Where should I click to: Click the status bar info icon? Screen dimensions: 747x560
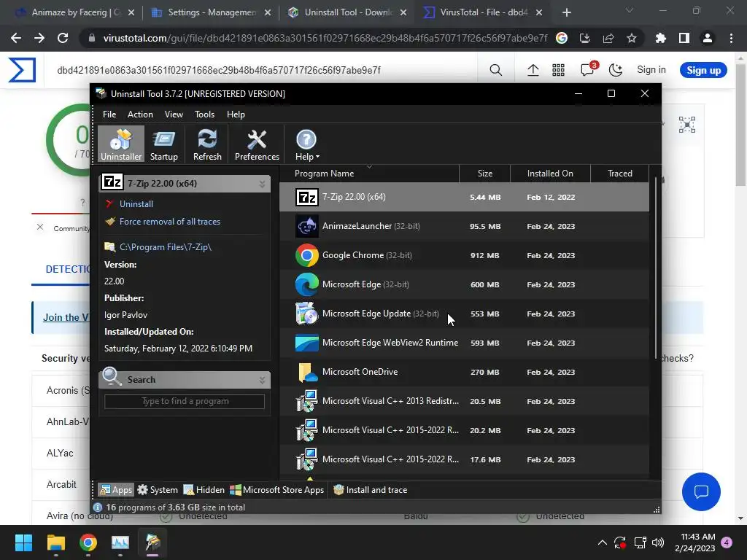click(98, 507)
